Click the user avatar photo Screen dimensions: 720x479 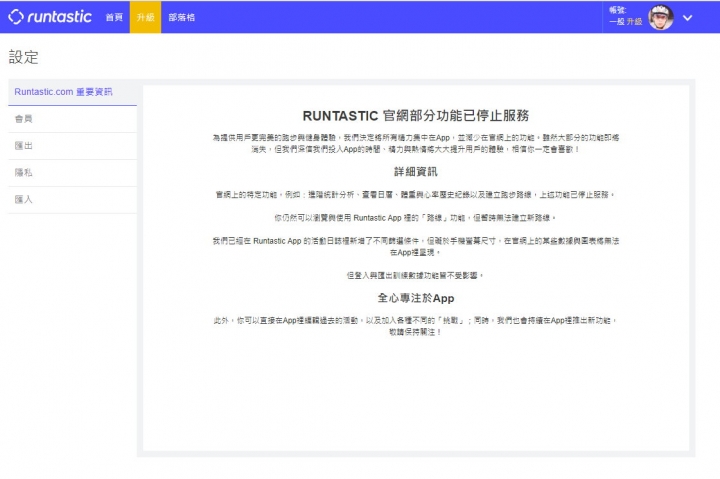(661, 17)
